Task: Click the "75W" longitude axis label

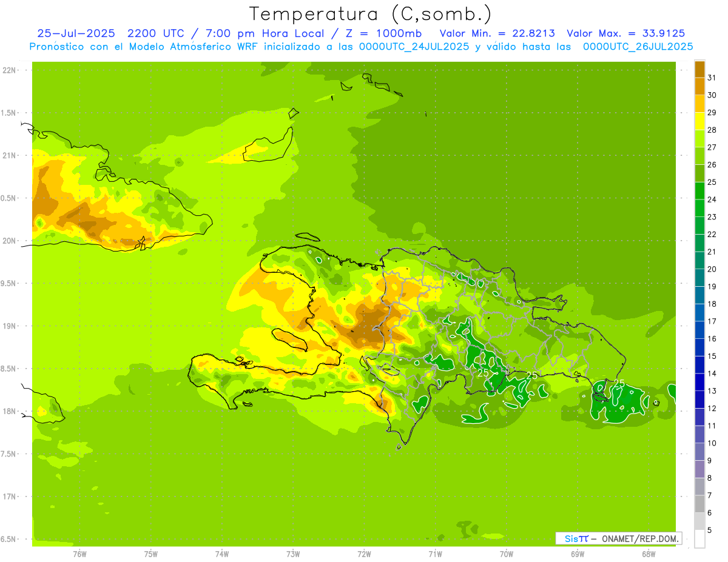Action: (151, 554)
